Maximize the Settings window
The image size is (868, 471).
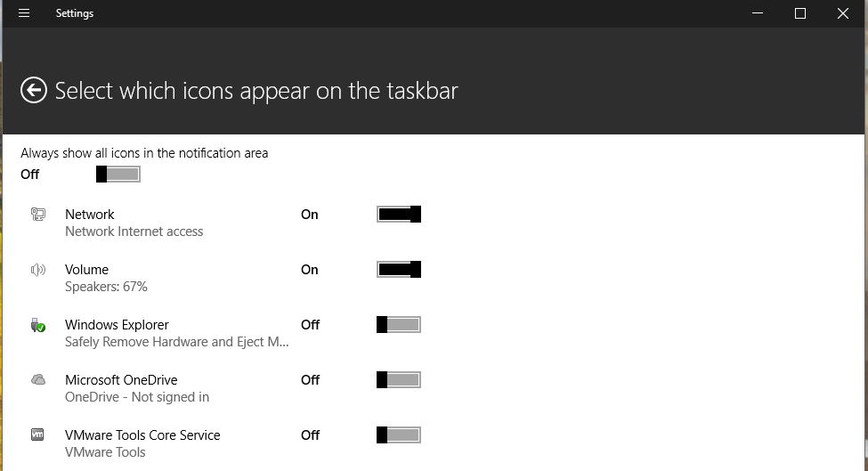click(800, 13)
